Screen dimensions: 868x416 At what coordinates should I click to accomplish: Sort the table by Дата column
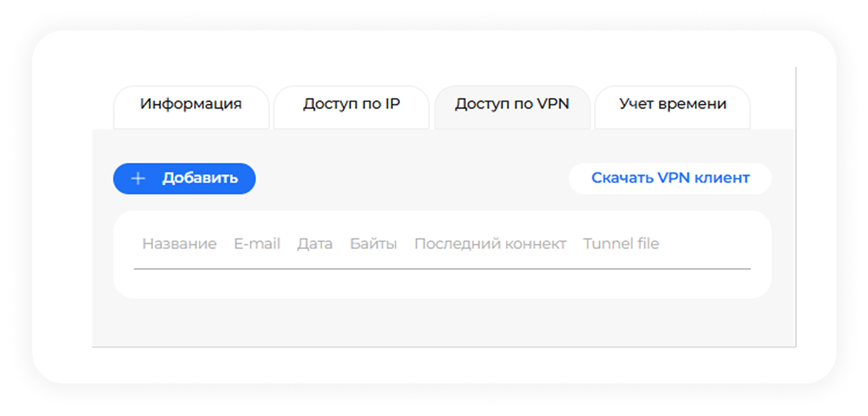pos(315,244)
